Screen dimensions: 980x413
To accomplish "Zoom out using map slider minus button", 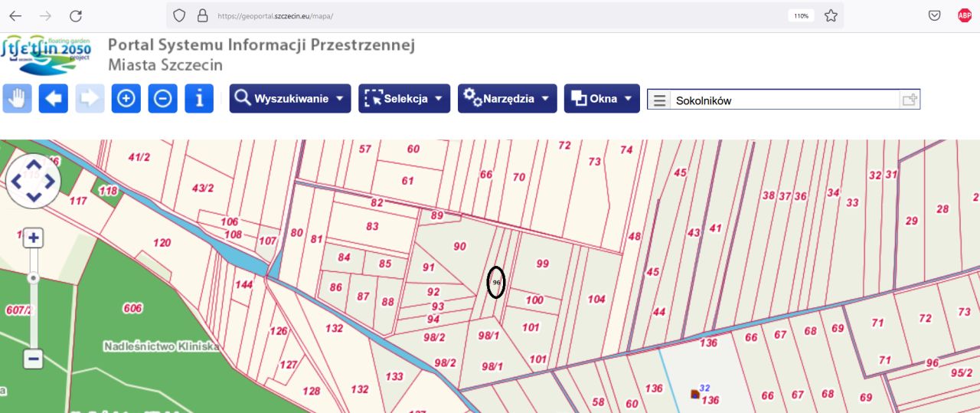I will click(33, 358).
